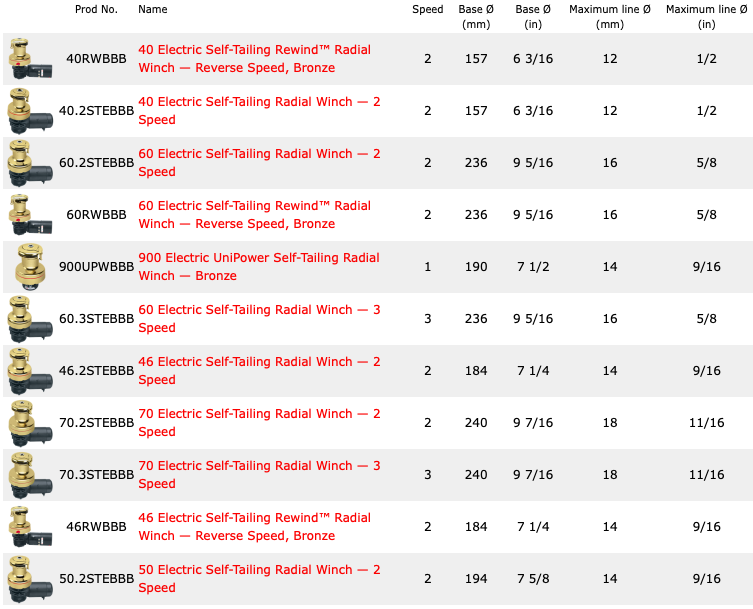The height and width of the screenshot is (609, 753).
Task: Select product number 60.2STEBBB
Action: coord(97,163)
